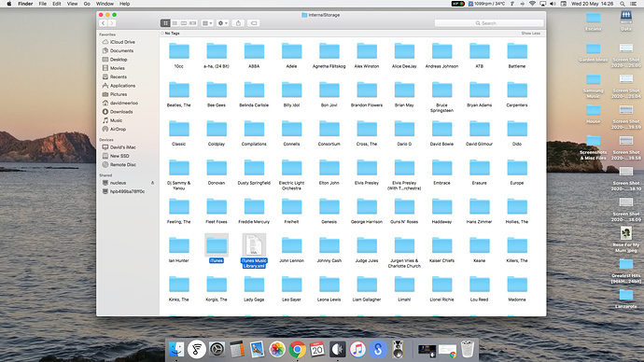Open Wi-Fi status in the menu bar
The width and height of the screenshot is (644, 362).
click(x=532, y=4)
